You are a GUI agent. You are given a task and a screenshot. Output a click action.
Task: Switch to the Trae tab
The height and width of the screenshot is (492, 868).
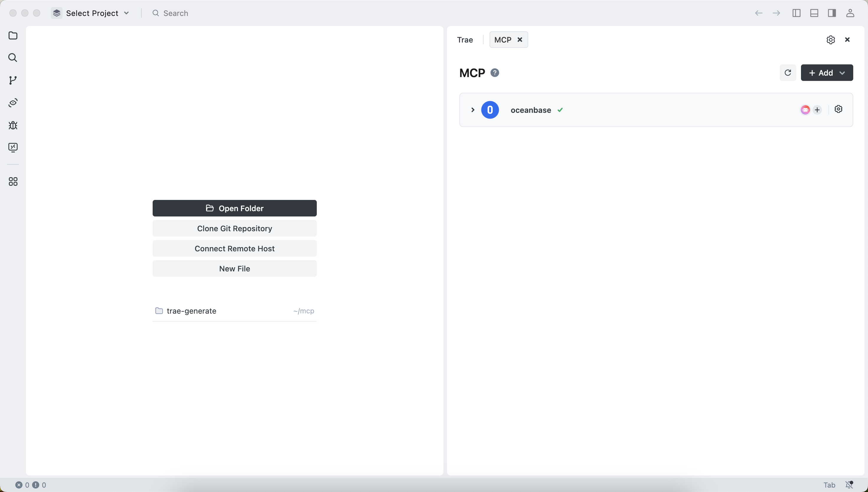(465, 40)
